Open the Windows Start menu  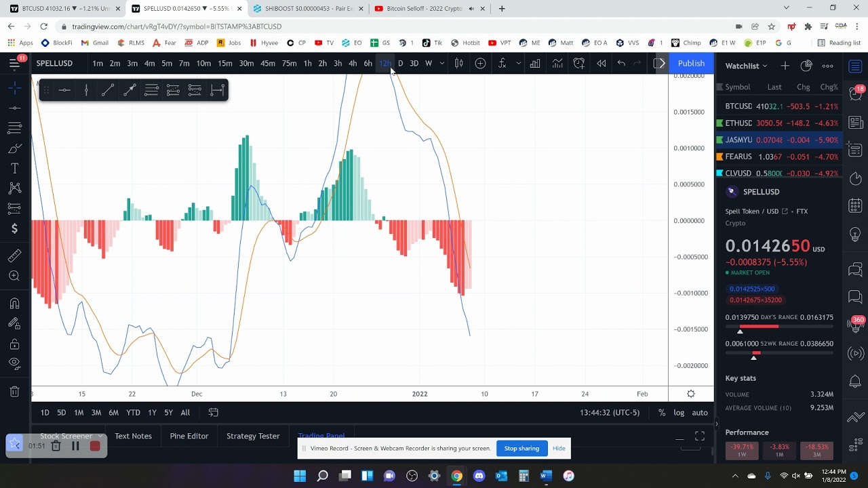[300, 476]
